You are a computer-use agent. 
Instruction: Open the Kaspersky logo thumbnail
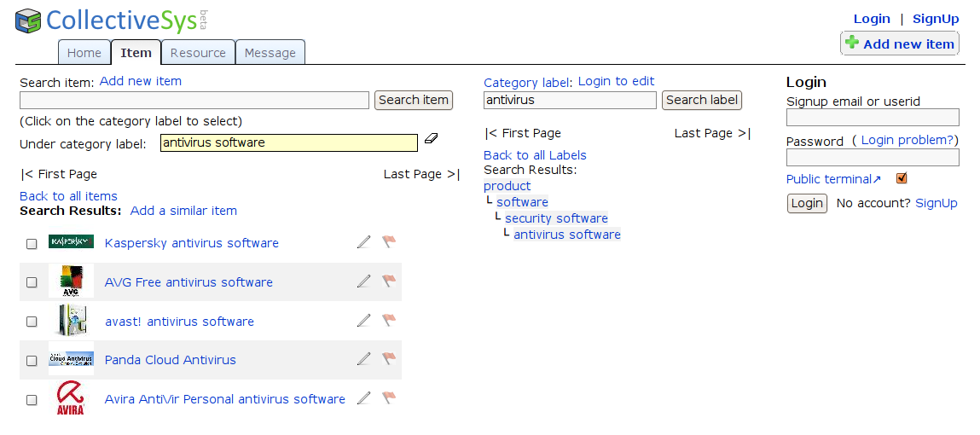(x=71, y=242)
